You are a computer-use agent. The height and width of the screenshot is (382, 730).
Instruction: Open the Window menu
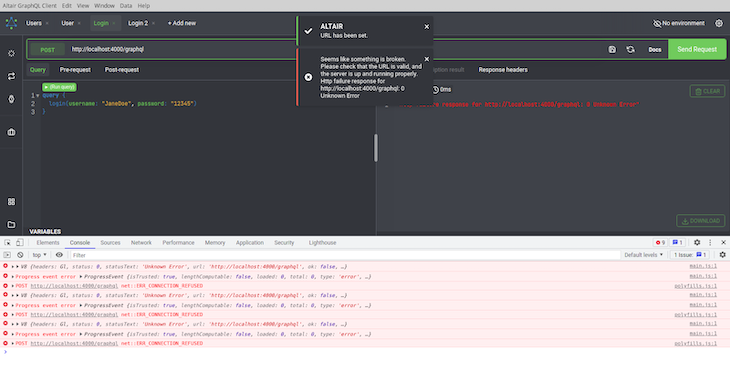104,6
